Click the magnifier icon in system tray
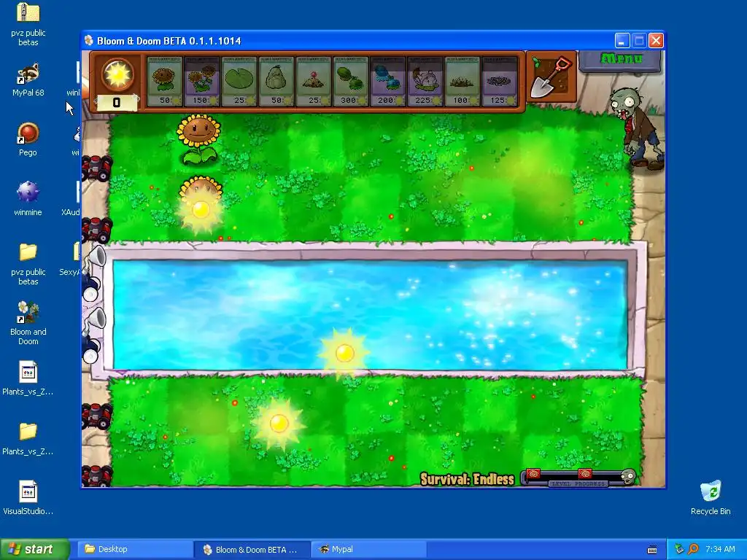 click(693, 549)
